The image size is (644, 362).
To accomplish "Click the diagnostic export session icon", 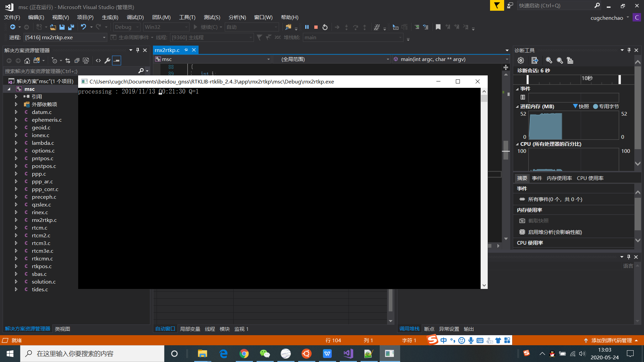I will pyautogui.click(x=535, y=60).
